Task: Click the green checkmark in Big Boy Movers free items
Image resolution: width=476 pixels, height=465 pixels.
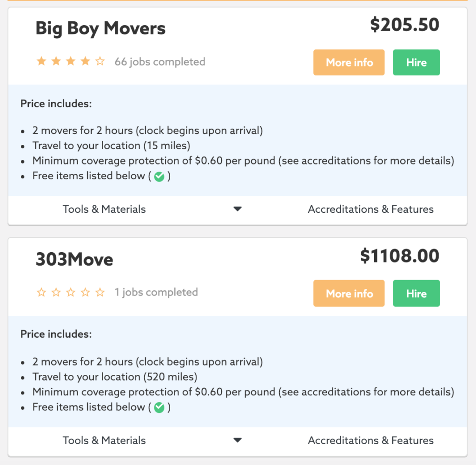Action: tap(160, 177)
